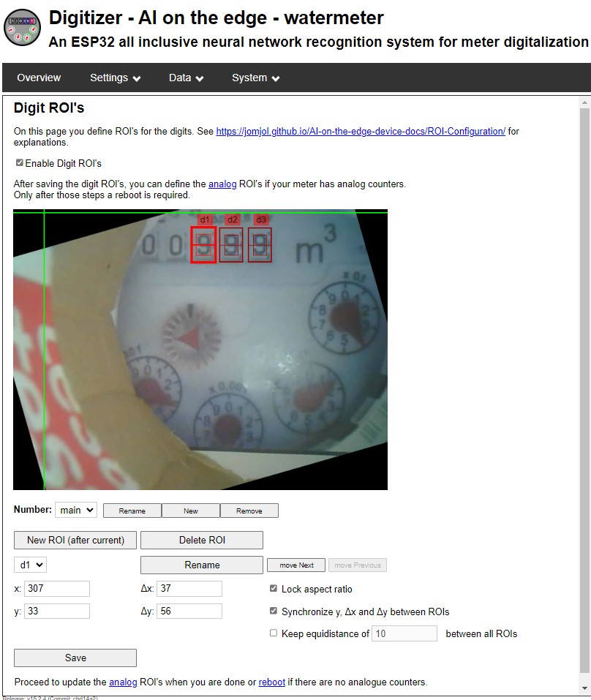Select the d3 ROI box on image
591x700 pixels.
point(260,245)
